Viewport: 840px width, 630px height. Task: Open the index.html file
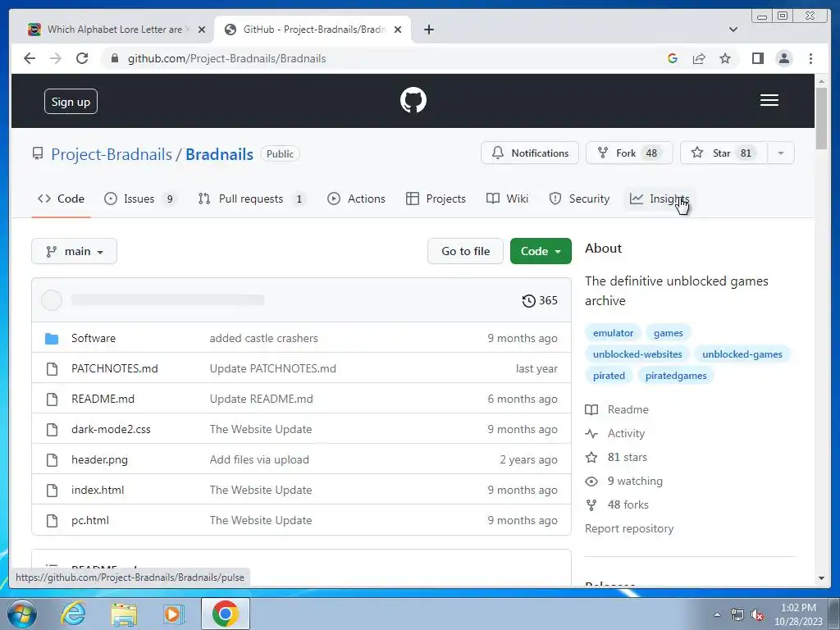(x=98, y=490)
